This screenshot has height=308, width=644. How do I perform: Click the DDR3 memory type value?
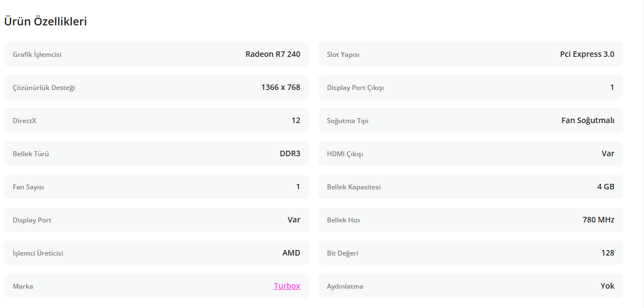290,153
